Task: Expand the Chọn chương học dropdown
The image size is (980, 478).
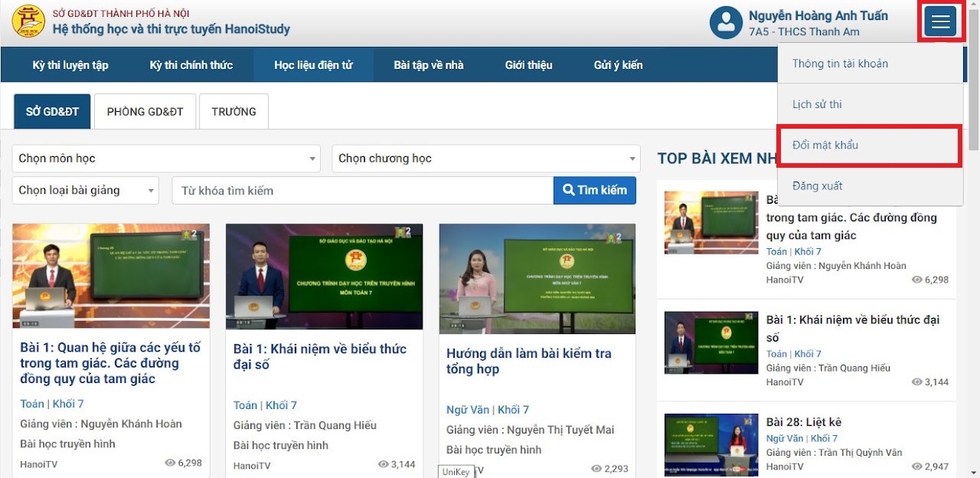Action: (485, 159)
